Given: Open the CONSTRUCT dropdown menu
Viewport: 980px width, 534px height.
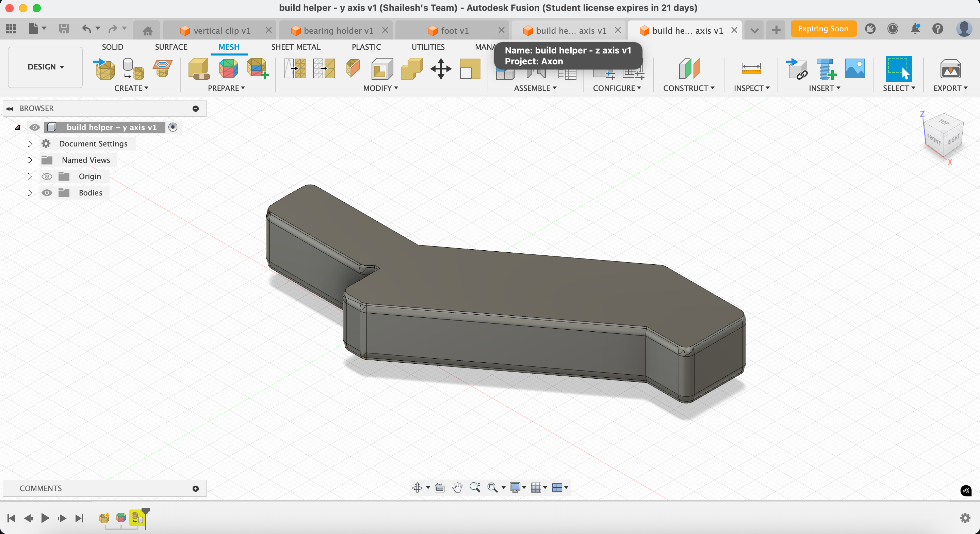Looking at the screenshot, I should point(689,88).
